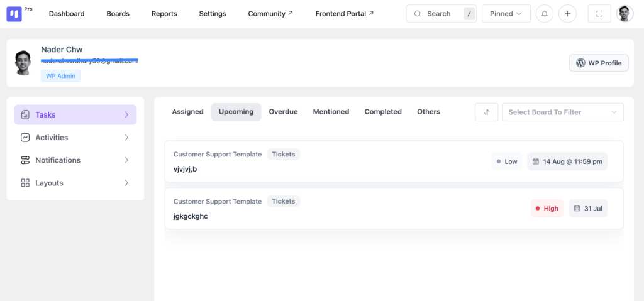
Task: Click the Nader Chw name heading
Action: 62,50
